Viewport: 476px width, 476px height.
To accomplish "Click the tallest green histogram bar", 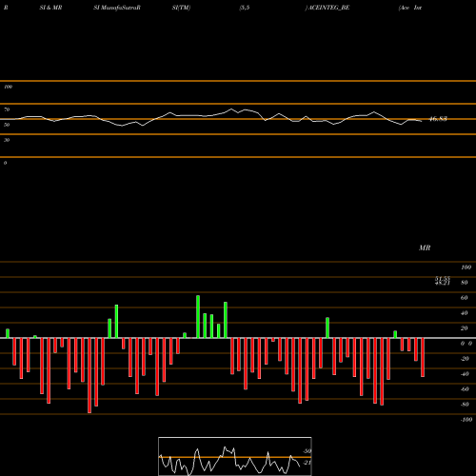I will coord(198,317).
